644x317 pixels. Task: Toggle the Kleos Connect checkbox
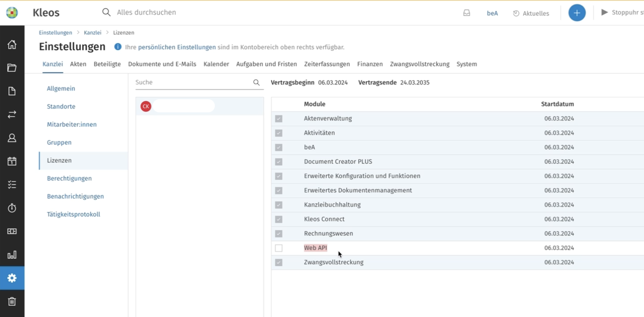pyautogui.click(x=278, y=219)
